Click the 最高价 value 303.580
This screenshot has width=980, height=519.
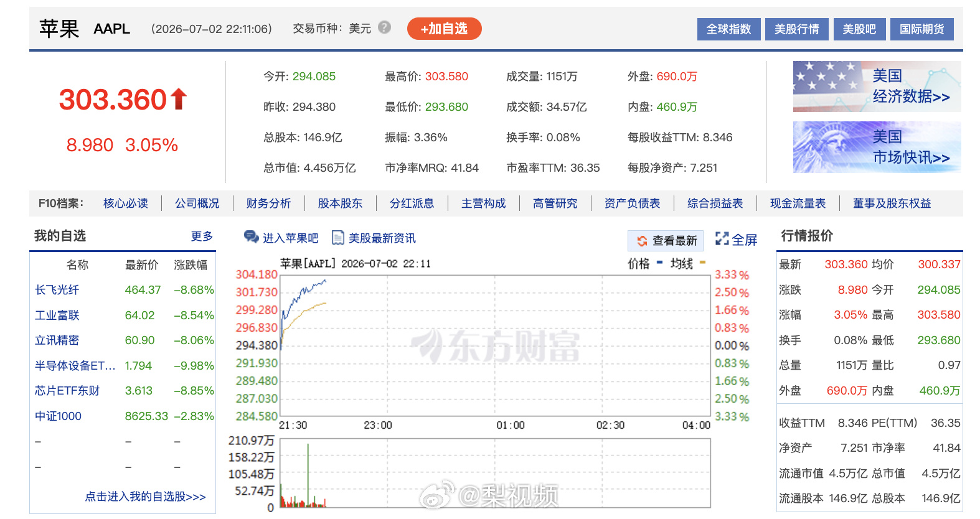pyautogui.click(x=446, y=77)
